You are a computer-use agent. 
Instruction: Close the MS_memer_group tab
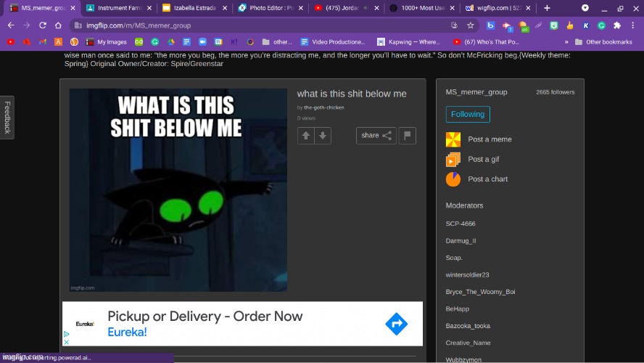tap(73, 8)
